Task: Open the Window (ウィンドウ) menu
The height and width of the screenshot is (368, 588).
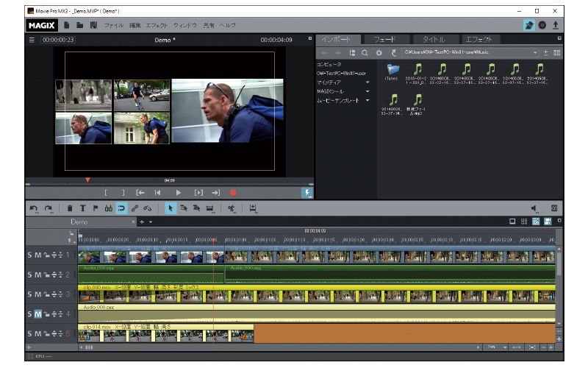Action: tap(185, 26)
